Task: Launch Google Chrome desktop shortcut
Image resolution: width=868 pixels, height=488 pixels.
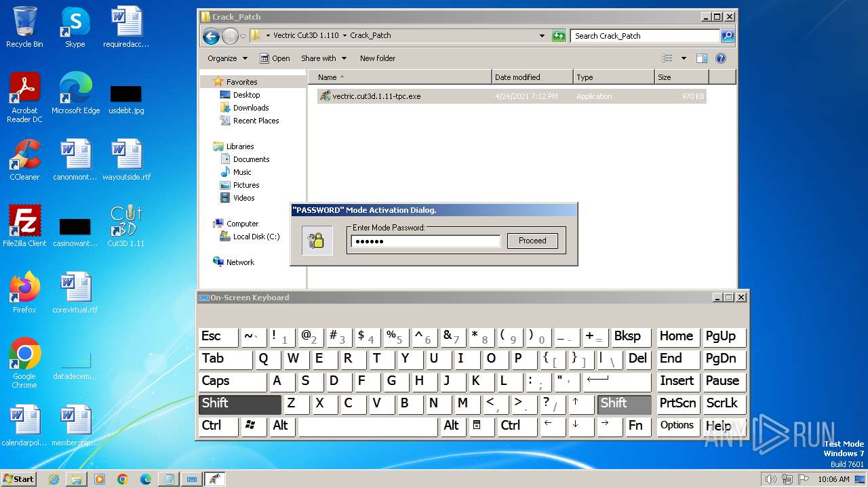Action: click(24, 363)
